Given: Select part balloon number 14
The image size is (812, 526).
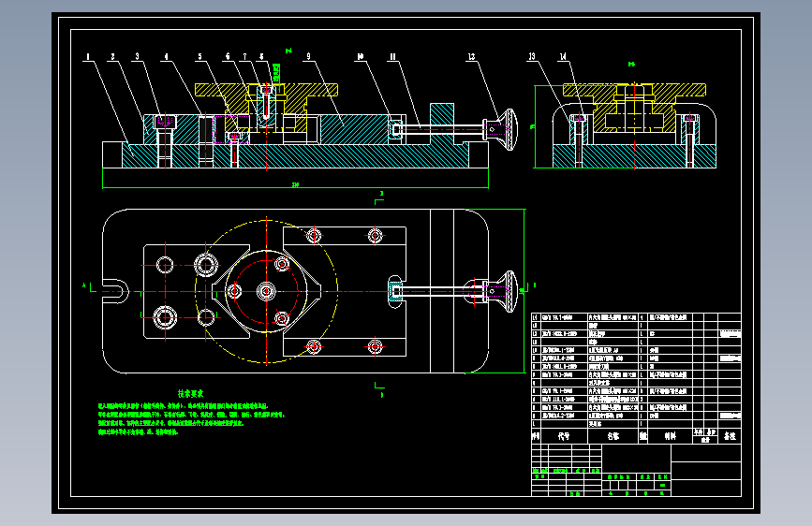Looking at the screenshot, I should [563, 56].
